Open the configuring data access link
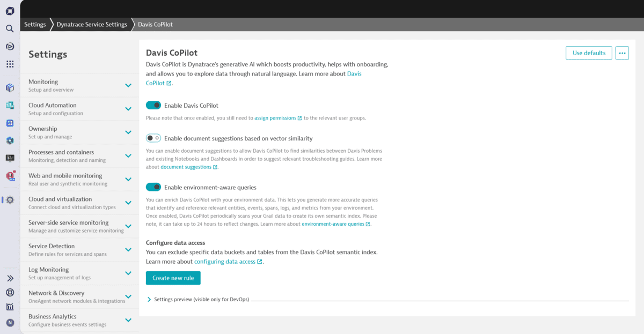The image size is (644, 334). pos(224,261)
